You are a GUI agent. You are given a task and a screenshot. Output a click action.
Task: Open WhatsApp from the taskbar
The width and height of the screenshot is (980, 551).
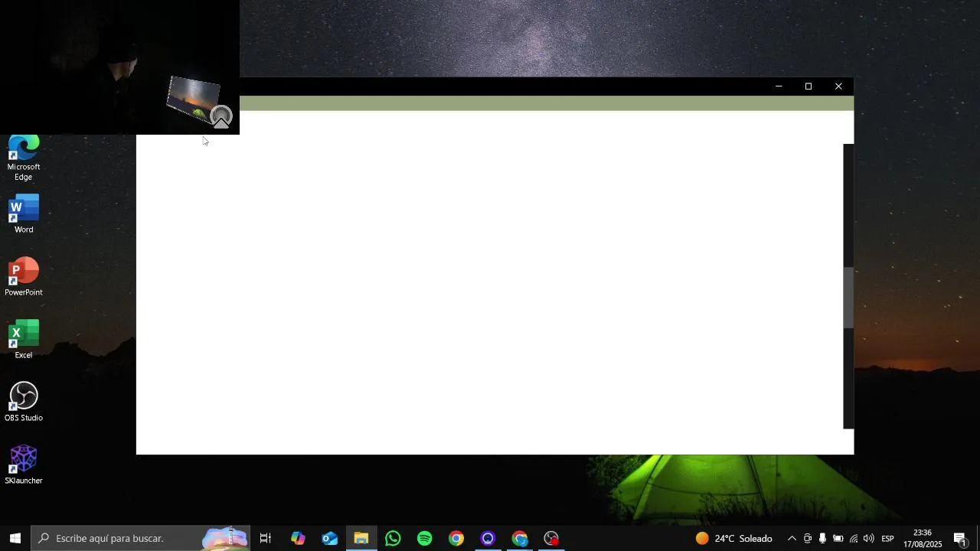(393, 538)
